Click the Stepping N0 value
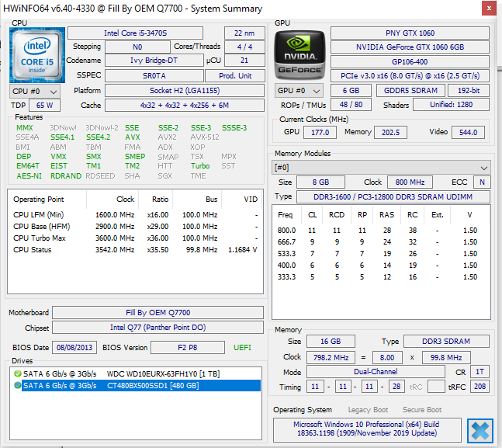This screenshot has width=502, height=448. coord(137,47)
